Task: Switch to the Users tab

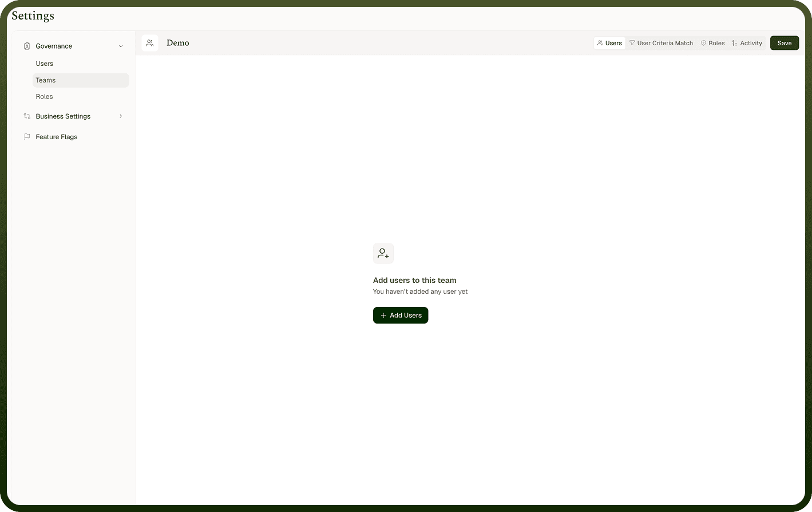Action: pos(609,43)
